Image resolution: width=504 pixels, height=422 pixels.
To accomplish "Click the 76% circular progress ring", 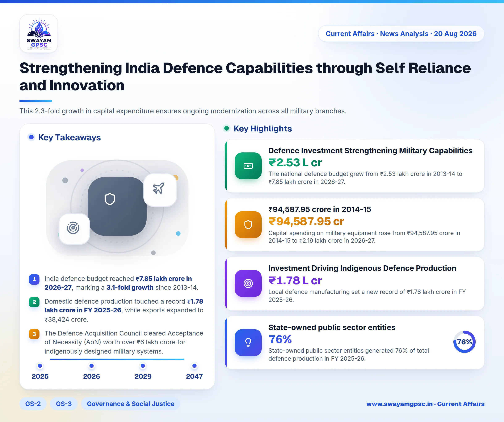I will pos(464,342).
